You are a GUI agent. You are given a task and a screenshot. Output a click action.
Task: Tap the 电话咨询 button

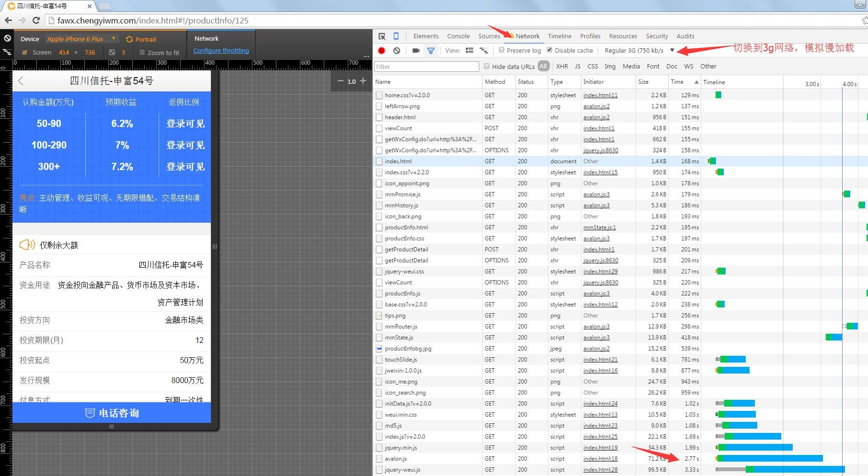tap(112, 413)
